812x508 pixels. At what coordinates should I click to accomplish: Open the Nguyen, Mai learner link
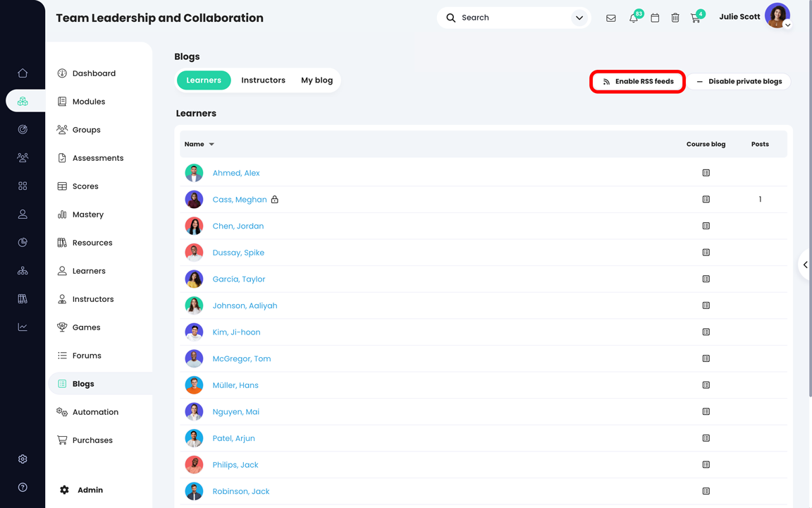click(235, 411)
